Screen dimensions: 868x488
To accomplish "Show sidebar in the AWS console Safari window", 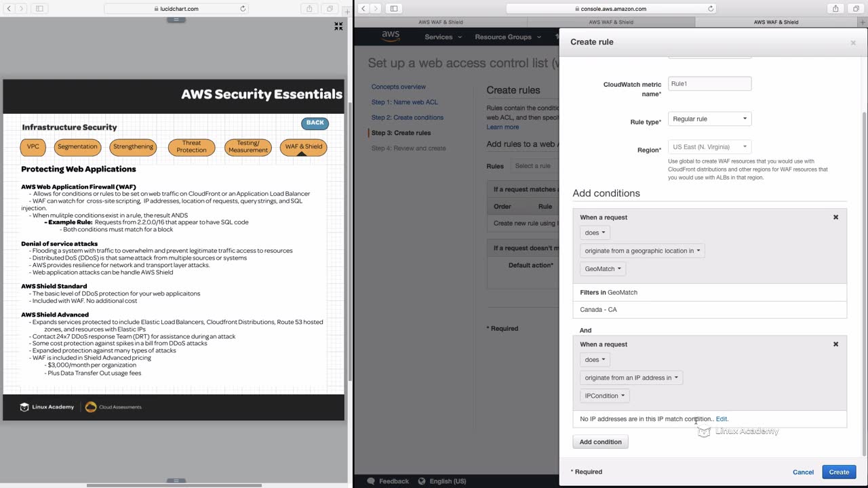I will pyautogui.click(x=394, y=9).
